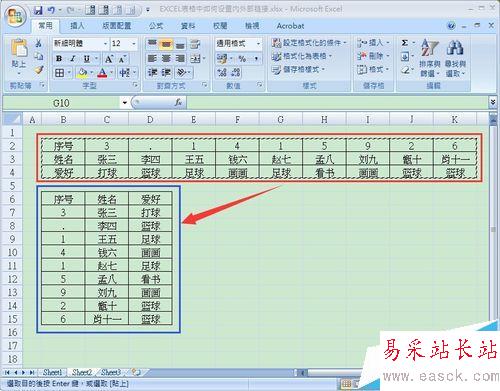
Task: Toggle bold formatting
Action: [x=59, y=59]
